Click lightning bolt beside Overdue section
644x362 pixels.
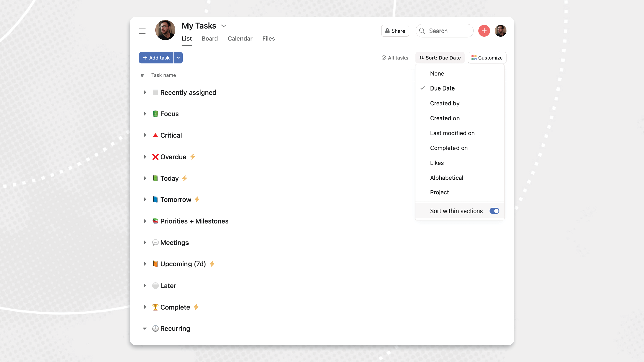[193, 157]
